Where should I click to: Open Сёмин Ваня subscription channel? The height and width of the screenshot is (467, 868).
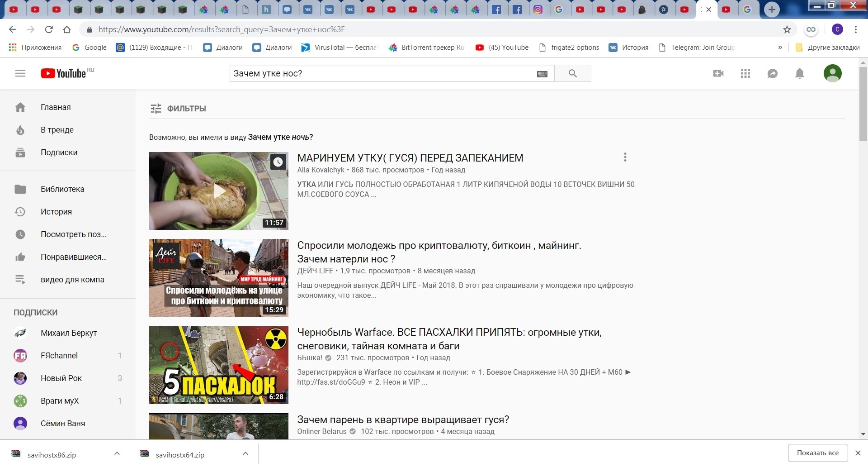coord(68,424)
